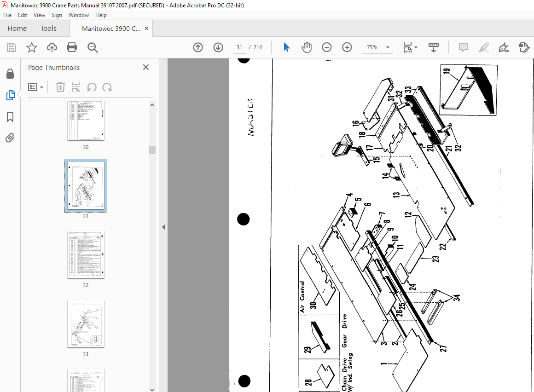
Task: Toggle the Page Thumbnails sidebar icon
Action: [x=11, y=95]
